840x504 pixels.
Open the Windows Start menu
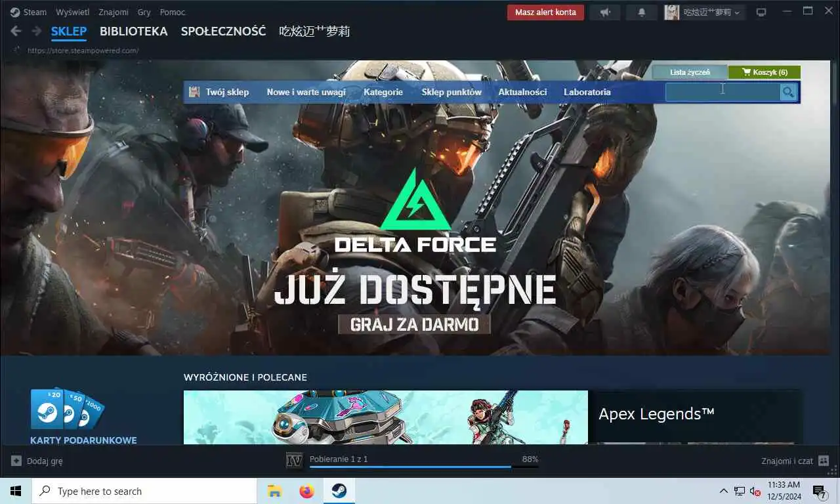(x=16, y=491)
